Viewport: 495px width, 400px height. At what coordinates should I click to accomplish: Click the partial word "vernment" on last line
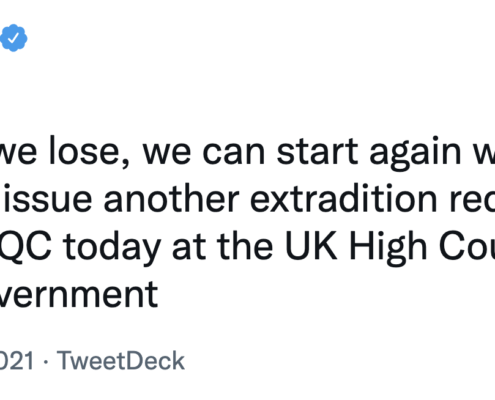click(78, 295)
